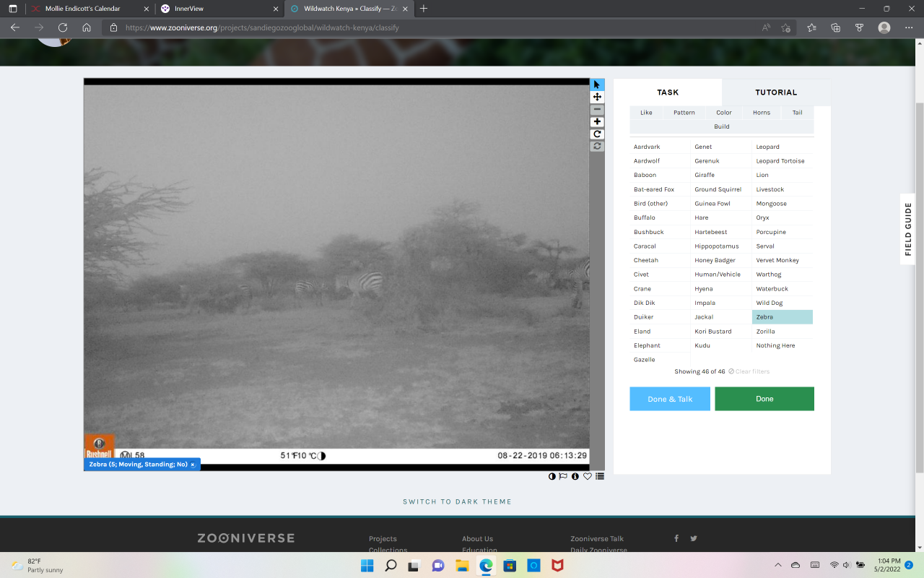Select the pointer annotate tool
924x578 pixels.
(597, 85)
